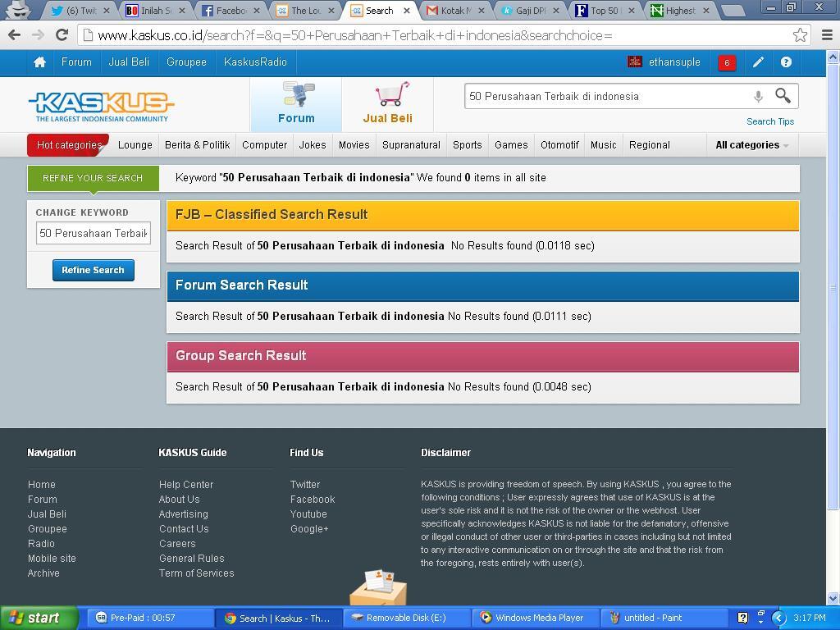Open the Sports category

[467, 145]
